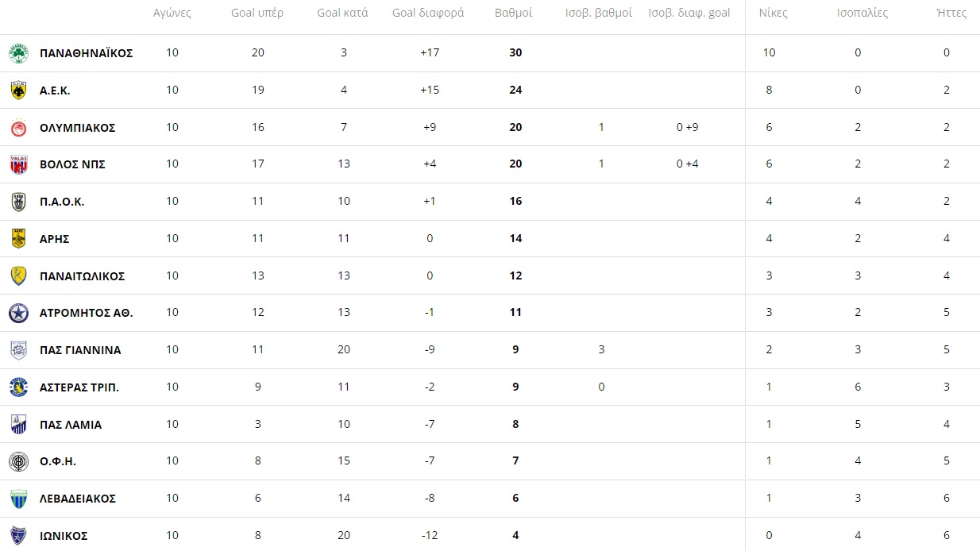Click the Ionikos team crest
Screen dimensions: 980x551
click(18, 536)
